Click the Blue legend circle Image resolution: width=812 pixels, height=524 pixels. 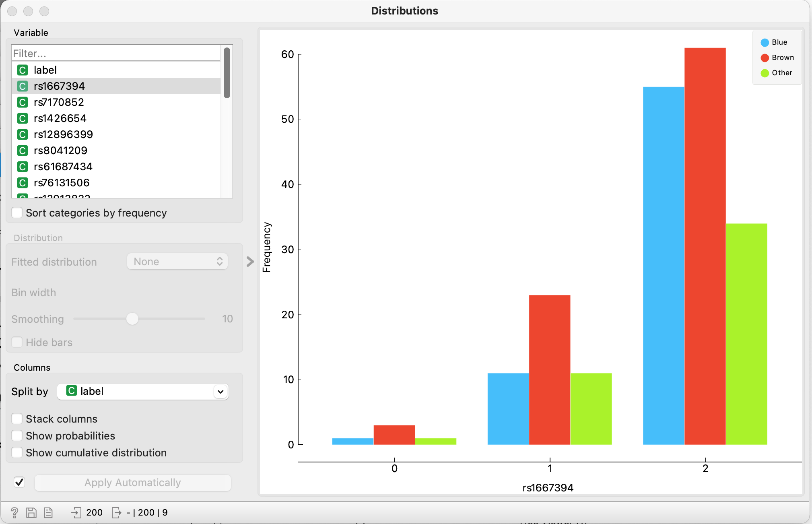coord(765,43)
